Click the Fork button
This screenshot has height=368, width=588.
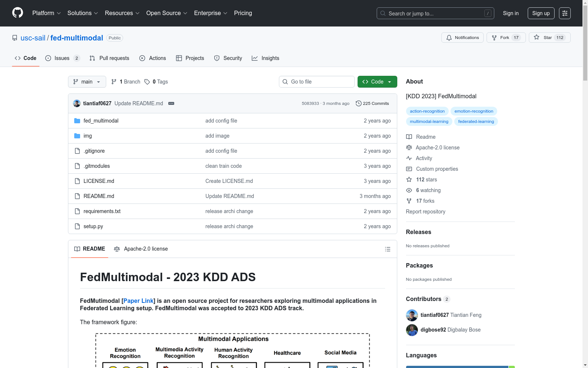pyautogui.click(x=506, y=38)
